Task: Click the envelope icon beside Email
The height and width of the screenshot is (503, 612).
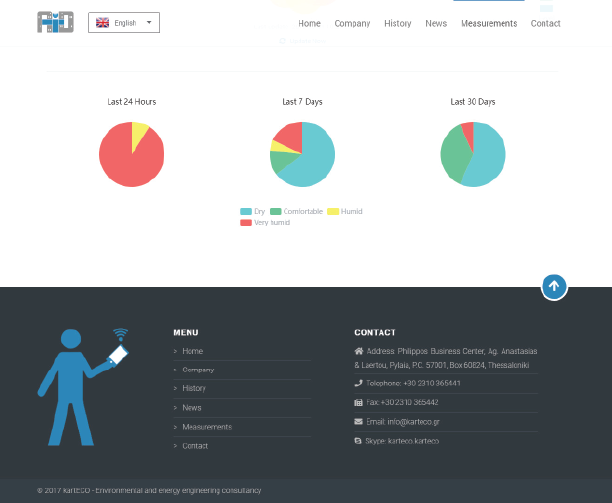Action: tap(359, 421)
